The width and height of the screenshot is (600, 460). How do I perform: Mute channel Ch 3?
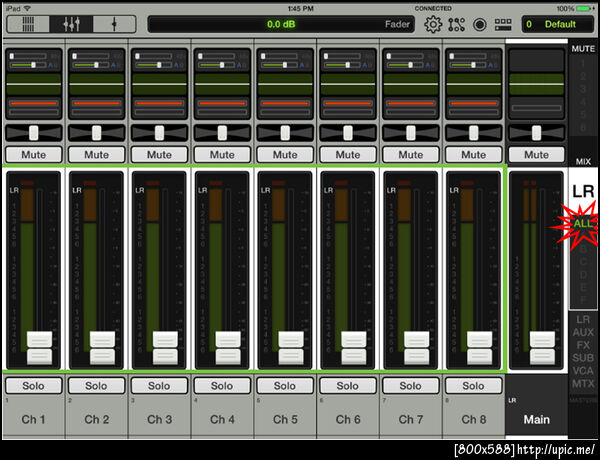[x=159, y=155]
